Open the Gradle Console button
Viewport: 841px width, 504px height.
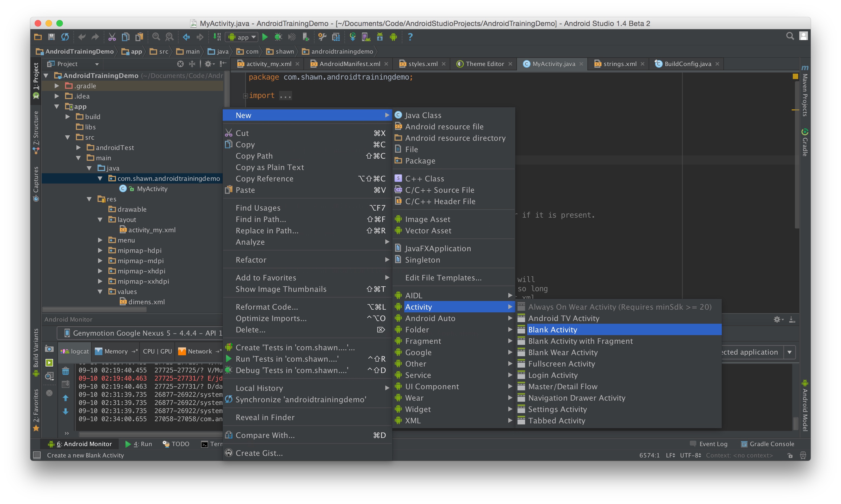tap(768, 444)
